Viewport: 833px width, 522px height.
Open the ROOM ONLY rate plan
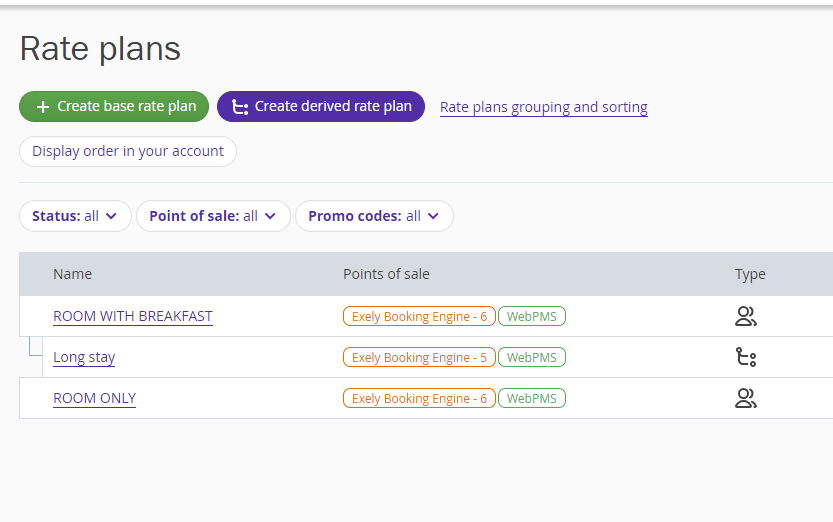tap(94, 398)
